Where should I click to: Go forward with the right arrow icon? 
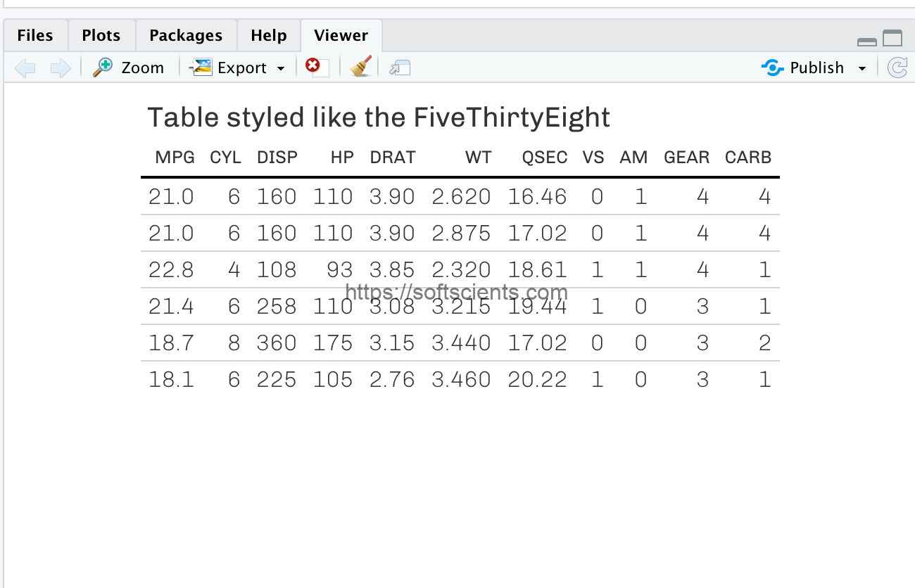point(61,68)
